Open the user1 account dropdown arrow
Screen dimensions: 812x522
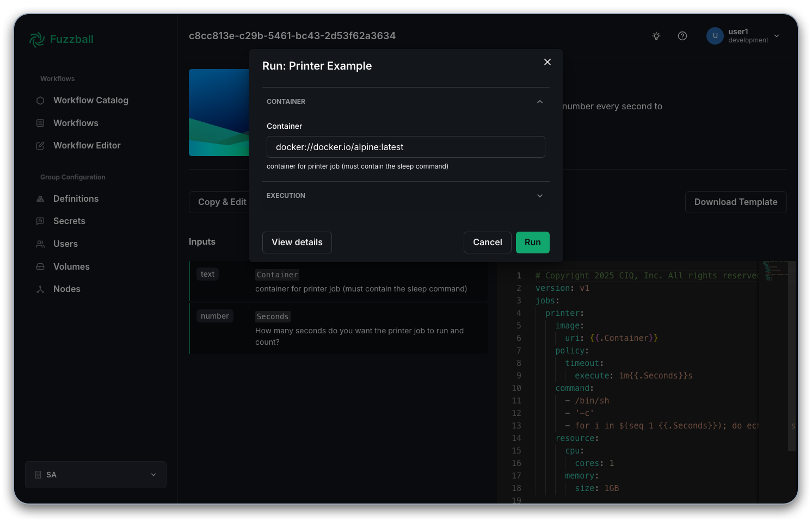pyautogui.click(x=777, y=36)
